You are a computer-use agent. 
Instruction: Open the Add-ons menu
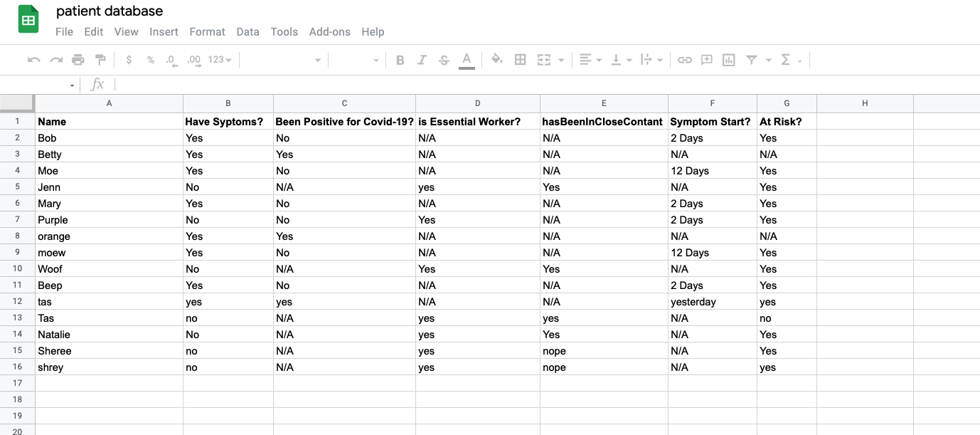[x=329, y=31]
